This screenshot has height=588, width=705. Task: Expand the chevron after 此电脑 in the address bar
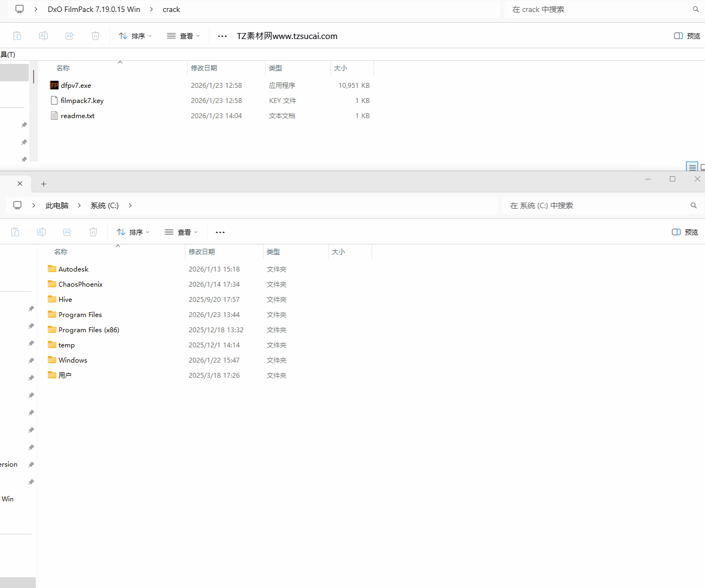pos(79,205)
